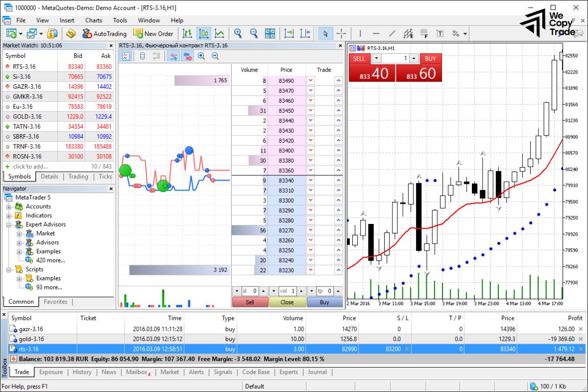588x392 pixels.
Task: Draw a horizontal line on the chart
Action: [x=377, y=33]
